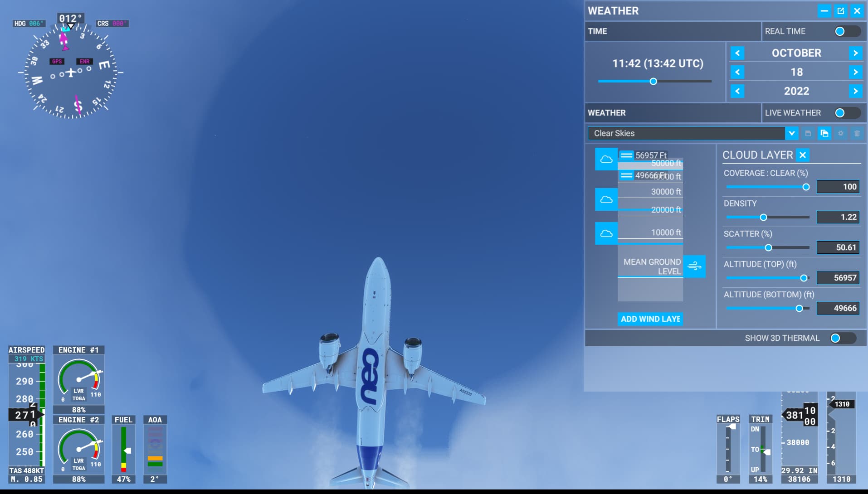
Task: Close the Cloud Layer editor
Action: (803, 155)
